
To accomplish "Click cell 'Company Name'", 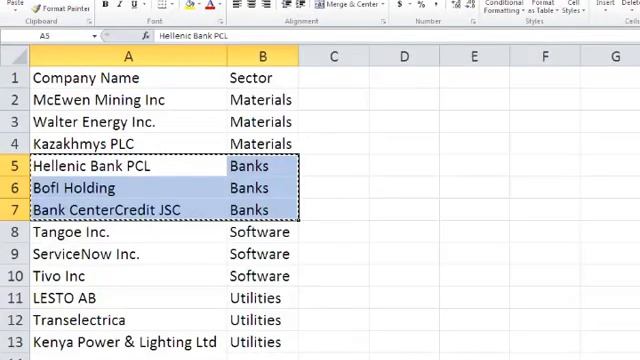I will [128, 78].
